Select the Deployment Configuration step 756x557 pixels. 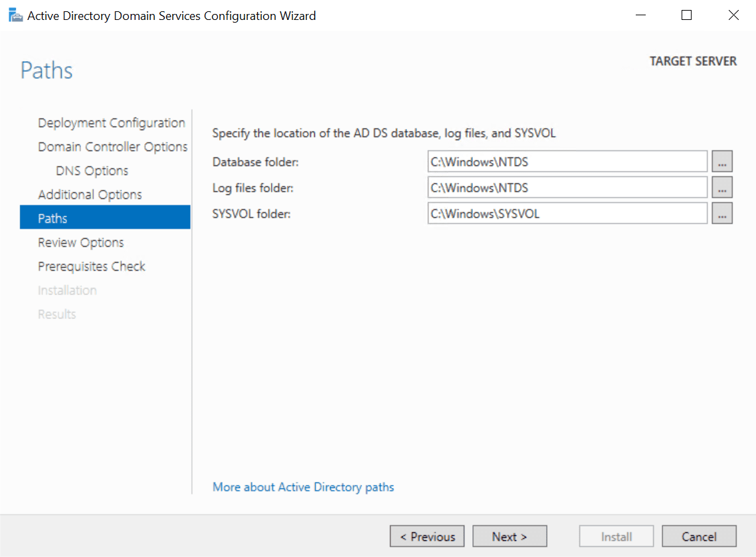[111, 122]
